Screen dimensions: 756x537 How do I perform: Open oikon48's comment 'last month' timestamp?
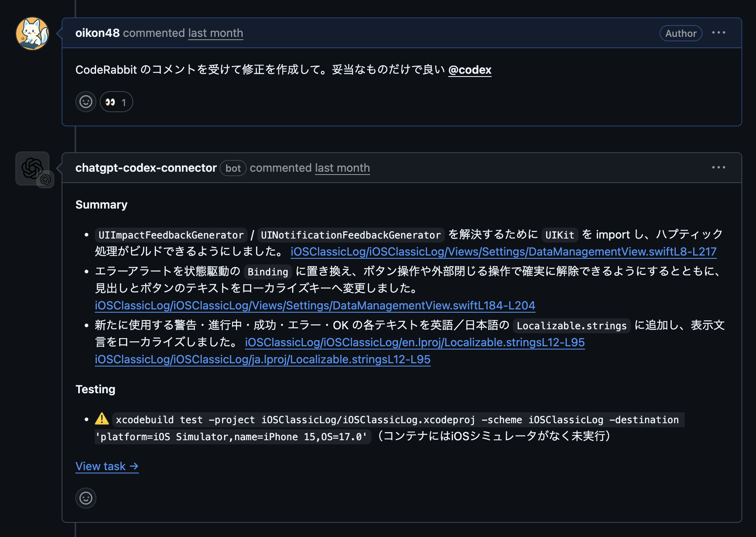(x=216, y=33)
